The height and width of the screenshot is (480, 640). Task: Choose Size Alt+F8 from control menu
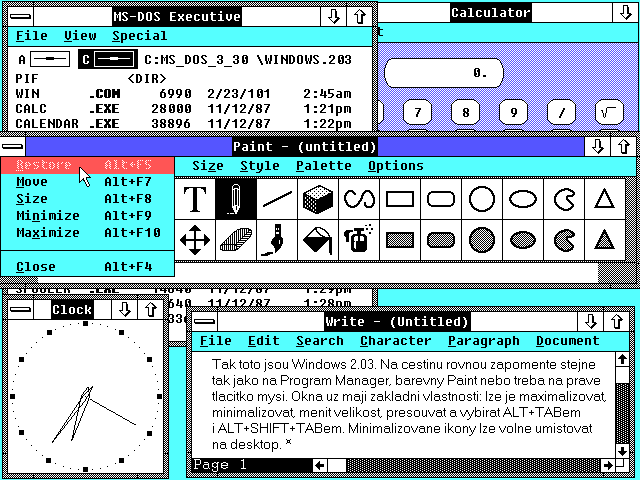click(87, 199)
